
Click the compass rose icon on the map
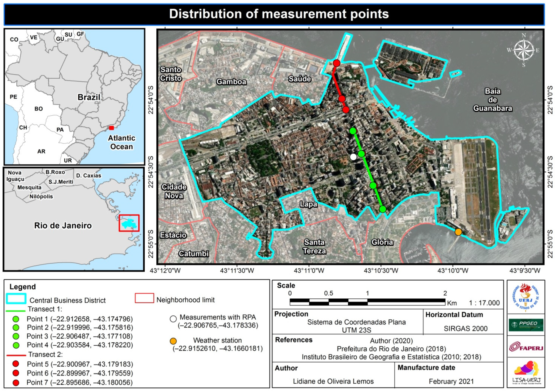pos(524,51)
